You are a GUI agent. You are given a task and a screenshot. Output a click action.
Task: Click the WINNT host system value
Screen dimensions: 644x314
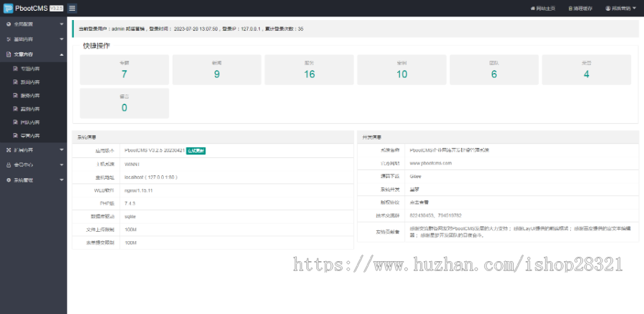132,165
